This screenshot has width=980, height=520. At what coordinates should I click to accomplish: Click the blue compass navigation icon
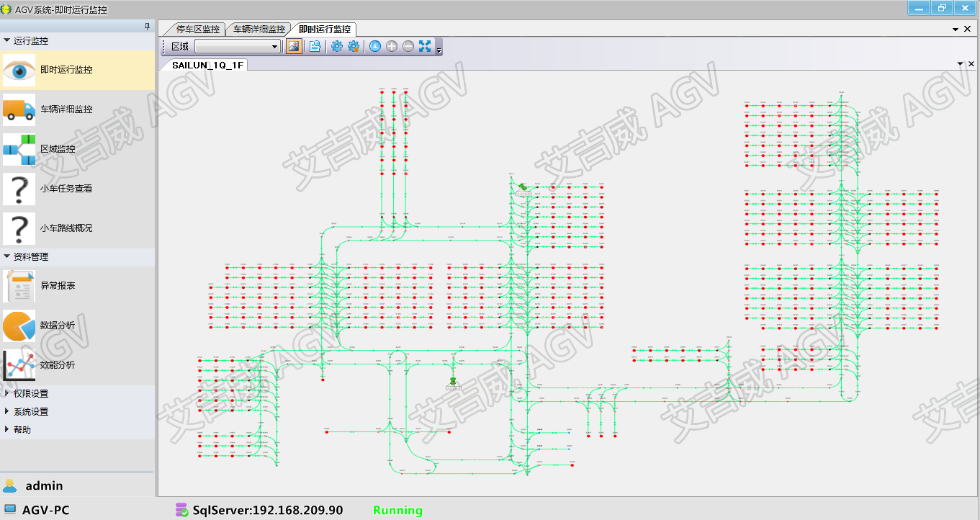point(375,46)
